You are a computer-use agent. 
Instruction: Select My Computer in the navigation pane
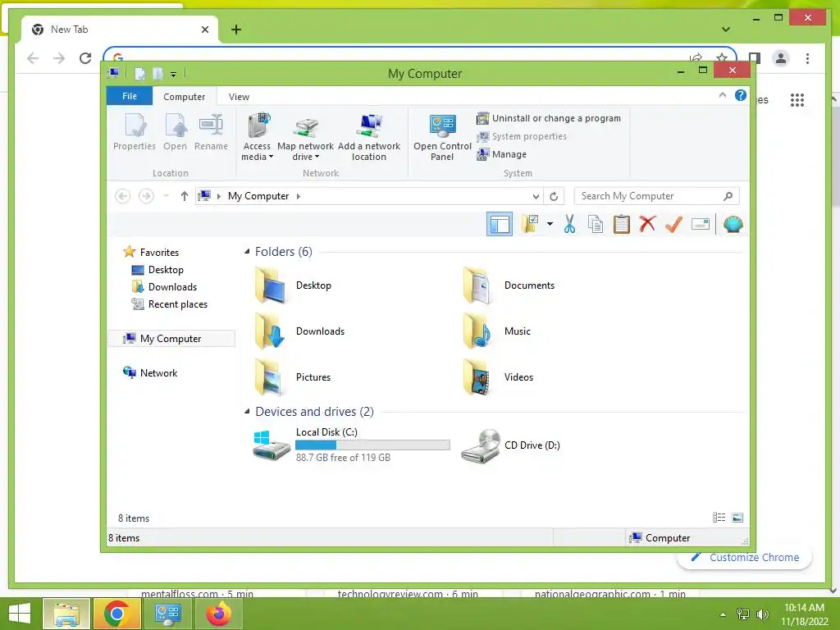coord(171,339)
